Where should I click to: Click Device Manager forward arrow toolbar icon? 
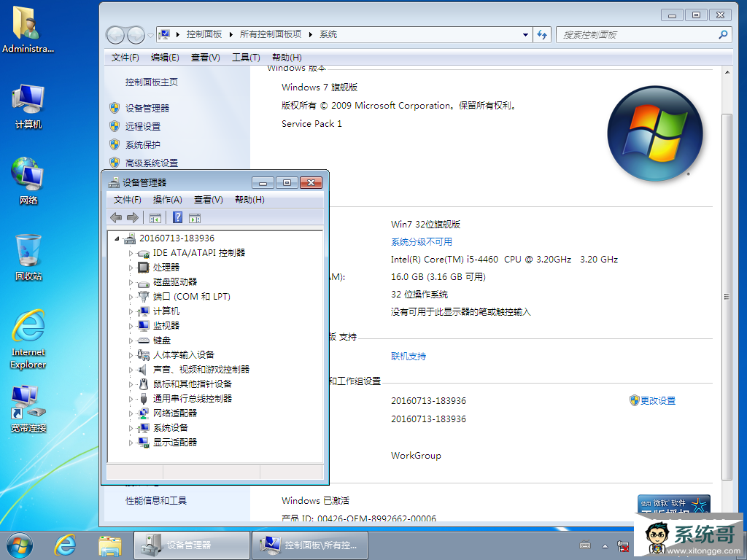133,217
